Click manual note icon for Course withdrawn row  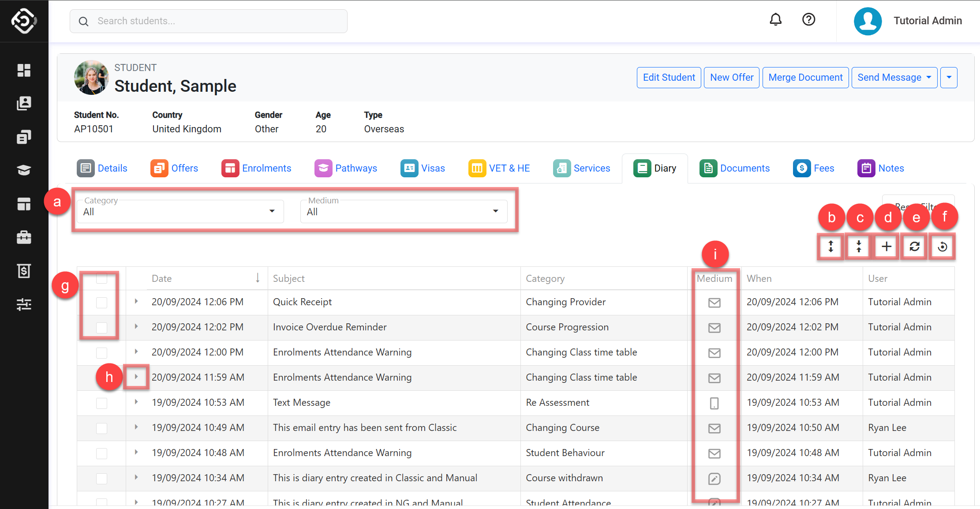pyautogui.click(x=714, y=479)
